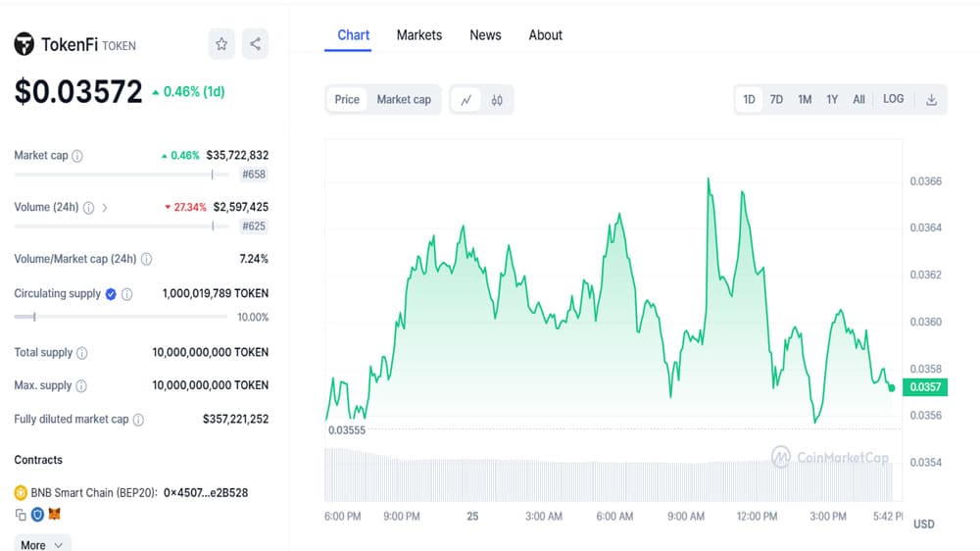Open Circulating supply info icon
This screenshot has width=980, height=551.
pyautogui.click(x=126, y=294)
